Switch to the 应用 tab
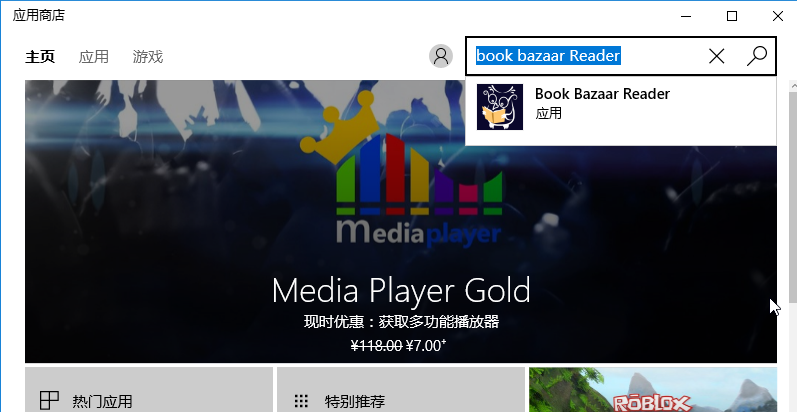 [x=94, y=57]
